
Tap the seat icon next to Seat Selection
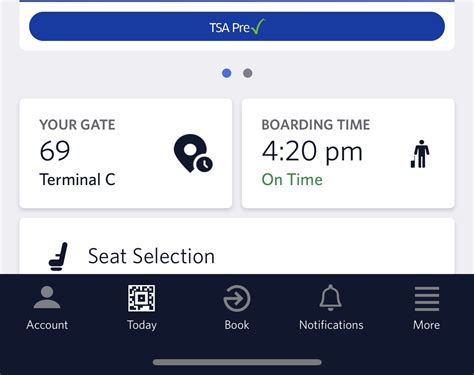58,256
